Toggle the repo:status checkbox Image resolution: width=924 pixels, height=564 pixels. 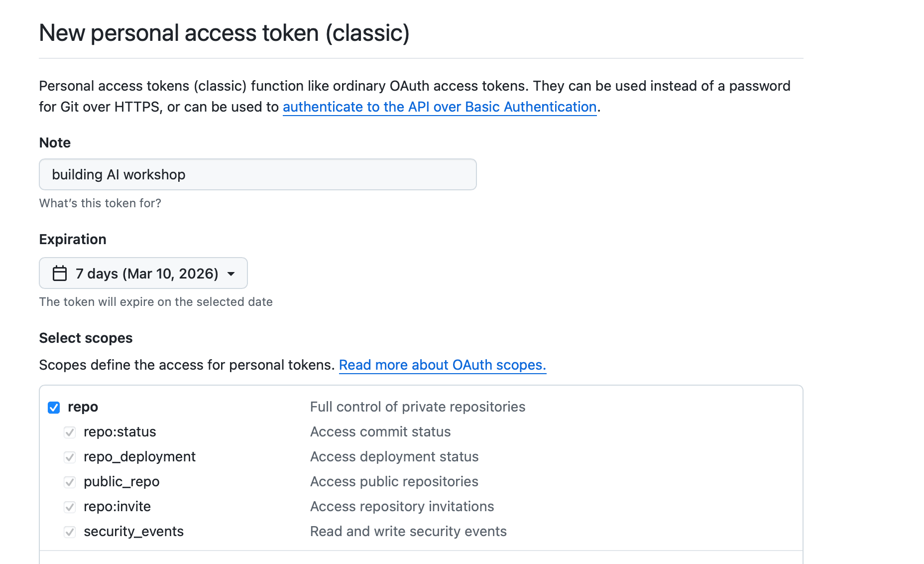[x=70, y=432]
